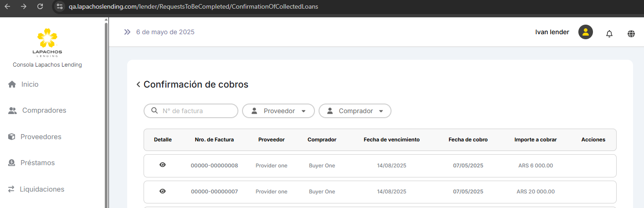Open Préstamos section in the sidebar
This screenshot has width=644, height=208.
click(37, 163)
